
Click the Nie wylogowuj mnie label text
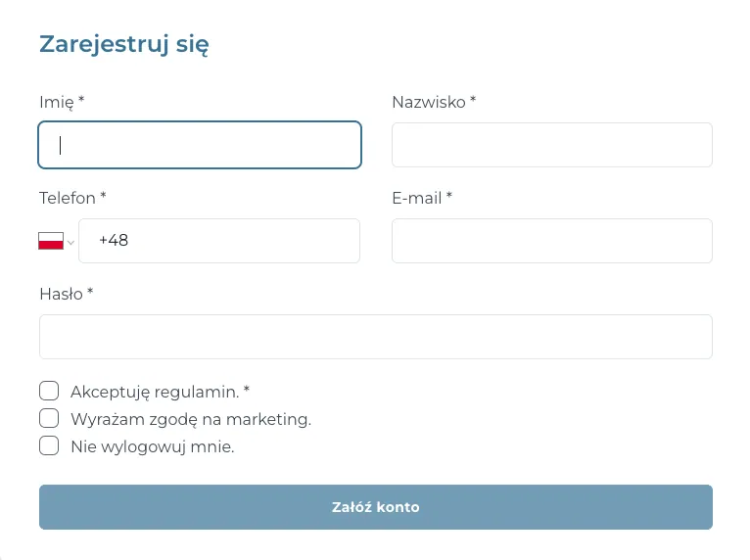pyautogui.click(x=152, y=446)
